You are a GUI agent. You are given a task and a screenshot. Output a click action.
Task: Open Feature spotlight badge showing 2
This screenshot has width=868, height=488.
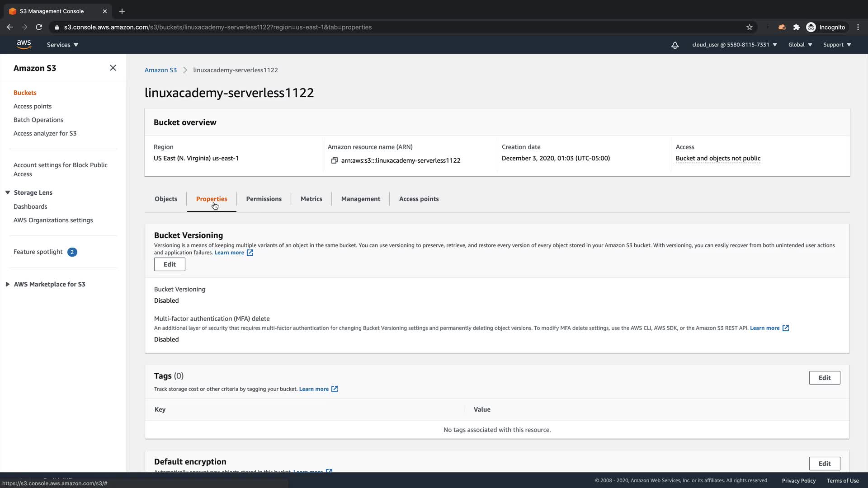point(72,252)
